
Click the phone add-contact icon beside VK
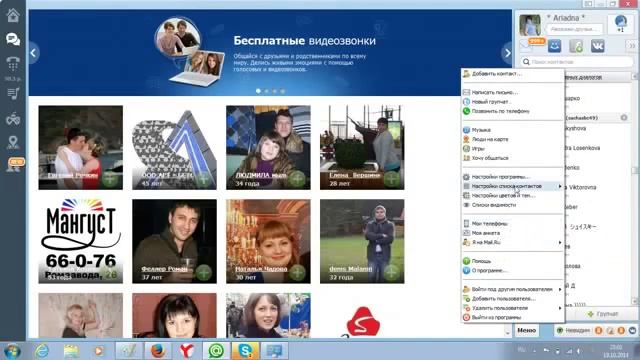(x=576, y=46)
